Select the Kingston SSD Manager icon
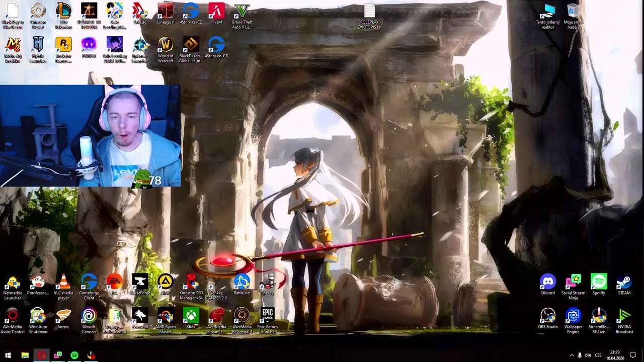The width and height of the screenshot is (644, 362). click(191, 287)
